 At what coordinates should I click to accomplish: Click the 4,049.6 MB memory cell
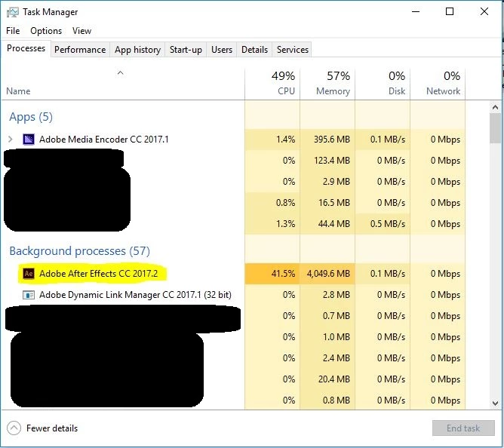(x=327, y=274)
